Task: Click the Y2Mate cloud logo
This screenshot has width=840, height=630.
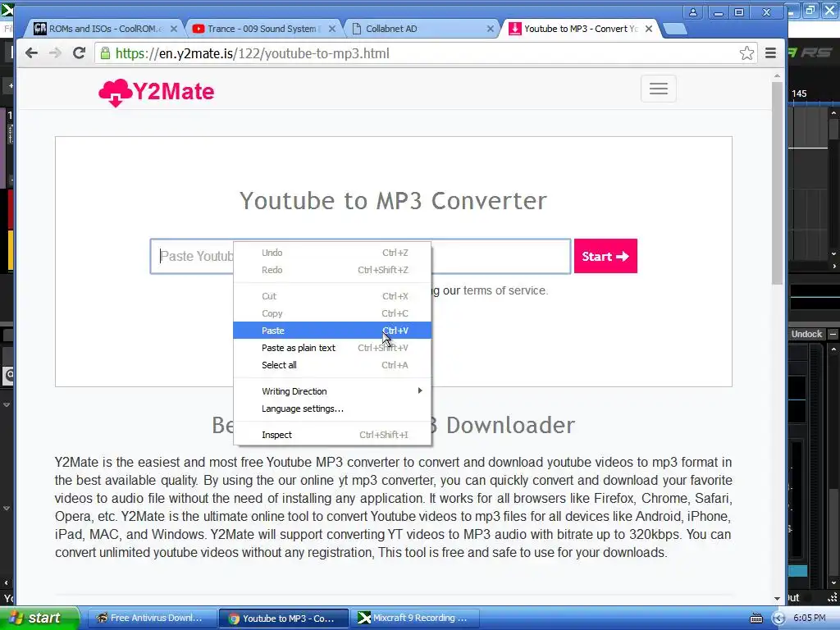Action: coord(157,92)
